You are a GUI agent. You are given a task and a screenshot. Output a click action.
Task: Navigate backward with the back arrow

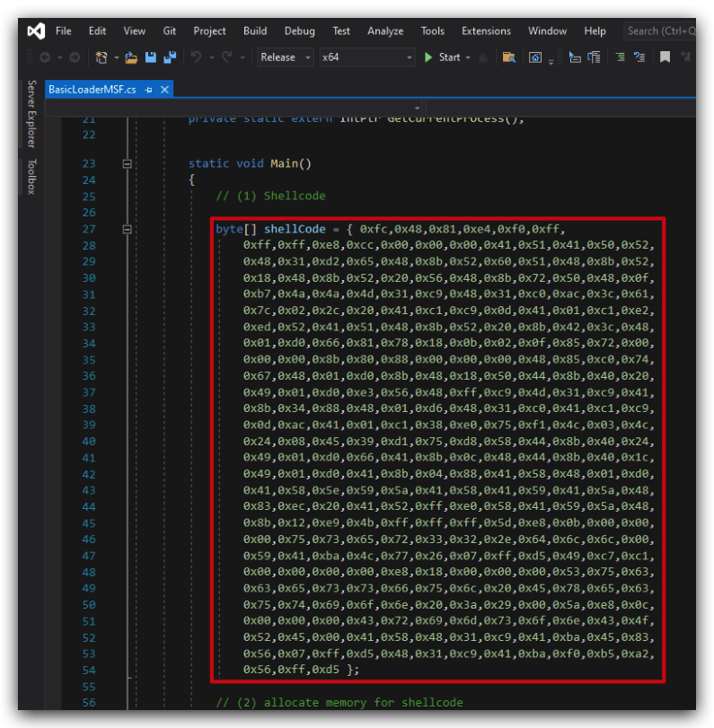(45, 57)
